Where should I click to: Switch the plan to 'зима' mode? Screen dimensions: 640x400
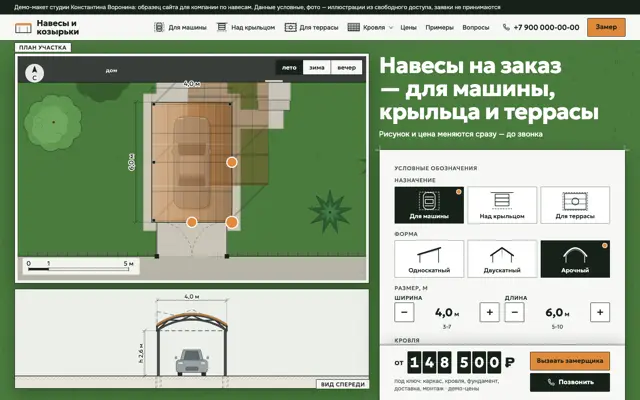(317, 67)
